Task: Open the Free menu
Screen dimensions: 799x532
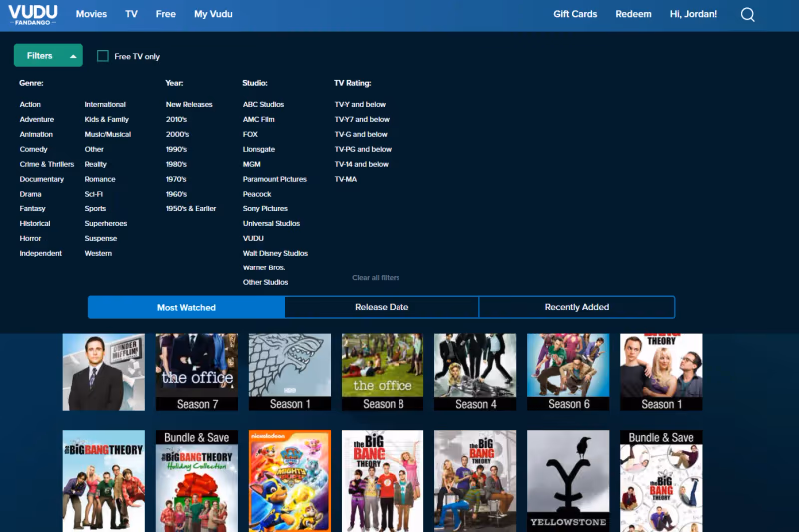Action: click(166, 14)
